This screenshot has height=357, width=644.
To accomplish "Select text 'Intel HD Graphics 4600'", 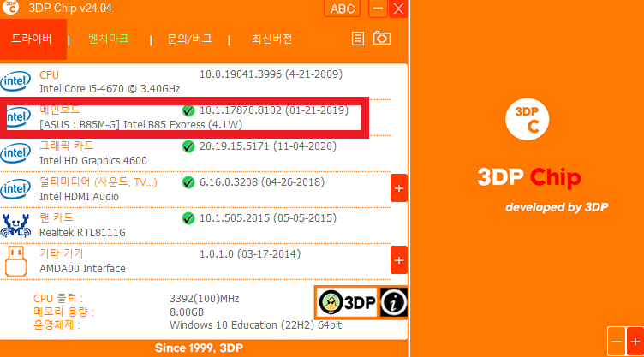I will pyautogui.click(x=93, y=161).
